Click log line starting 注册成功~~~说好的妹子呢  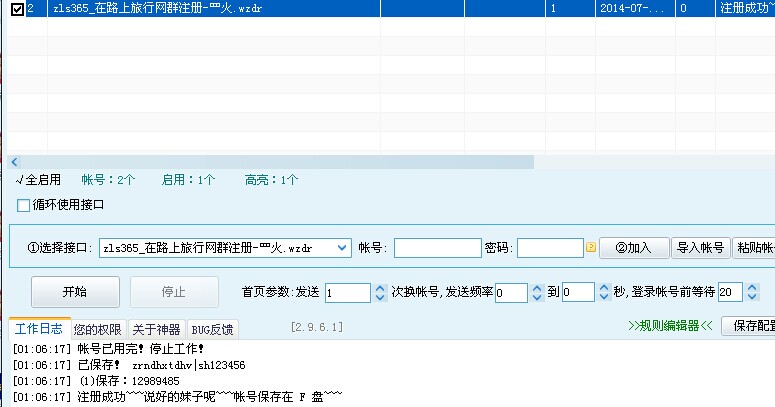click(x=177, y=397)
